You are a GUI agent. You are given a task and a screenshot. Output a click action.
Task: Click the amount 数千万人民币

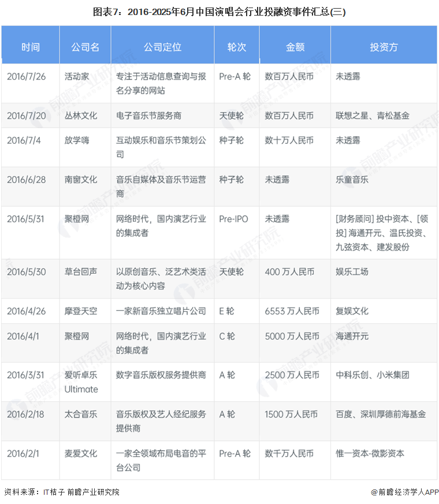pos(289,454)
